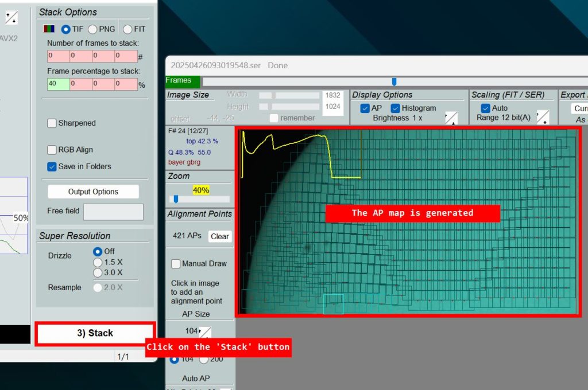588x390 pixels.
Task: Click second Frame percentage field
Action: [x=81, y=84]
